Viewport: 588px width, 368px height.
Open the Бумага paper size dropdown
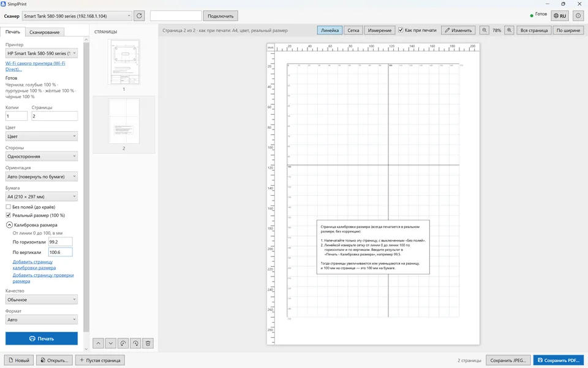[42, 196]
